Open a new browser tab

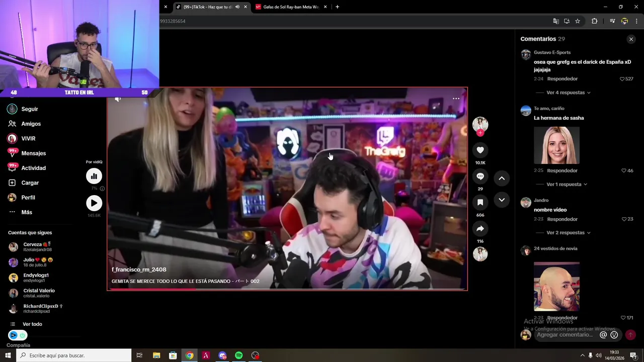click(337, 7)
